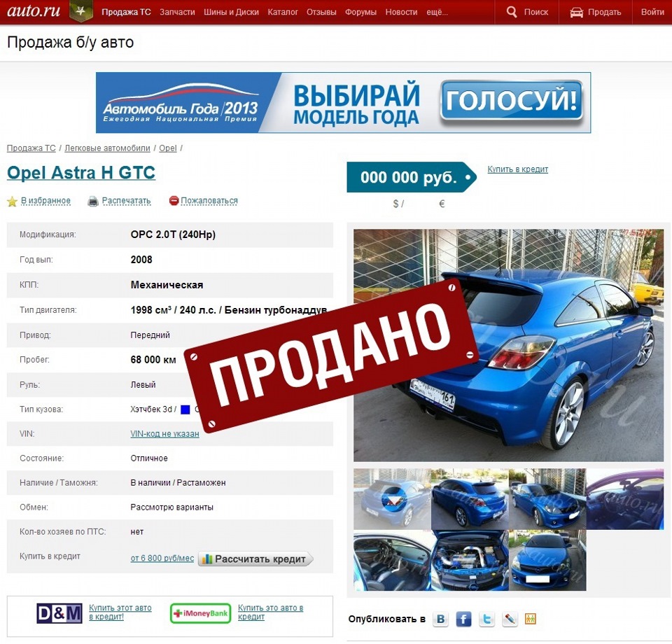Click the red complain icon
672x644 pixels.
coord(174,200)
